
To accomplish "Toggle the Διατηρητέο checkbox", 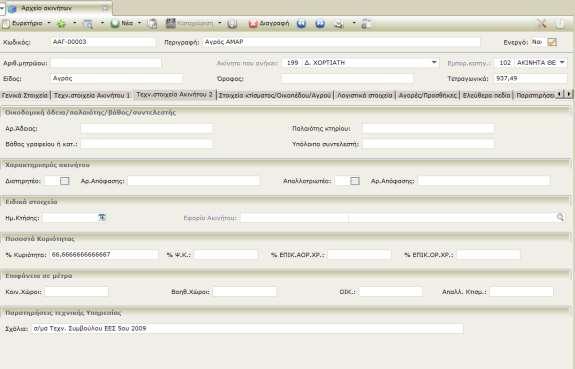I will [65, 181].
